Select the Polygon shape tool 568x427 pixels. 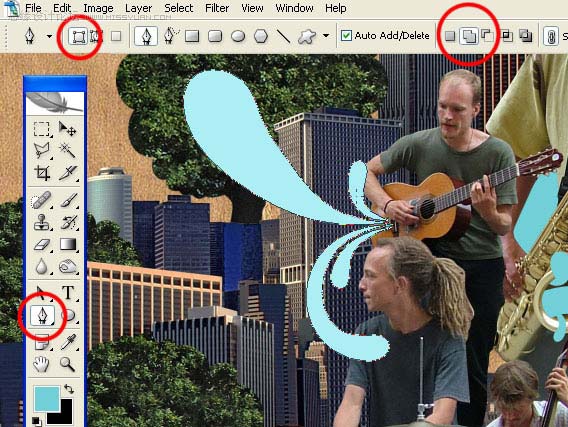[x=261, y=36]
